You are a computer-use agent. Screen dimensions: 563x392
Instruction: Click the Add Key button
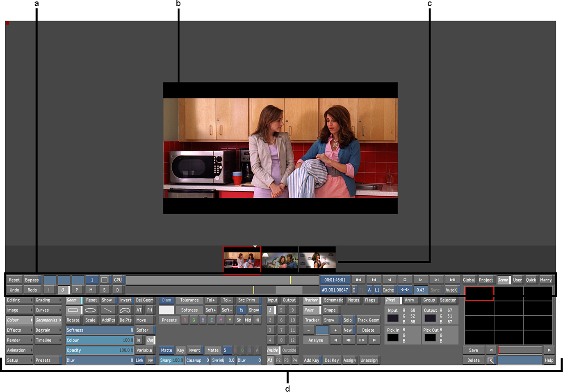312,360
